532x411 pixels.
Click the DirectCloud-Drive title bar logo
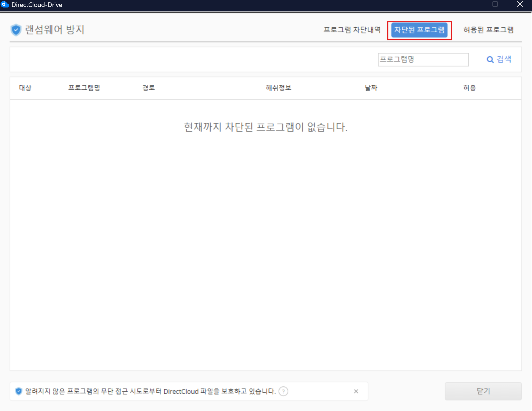5,5
